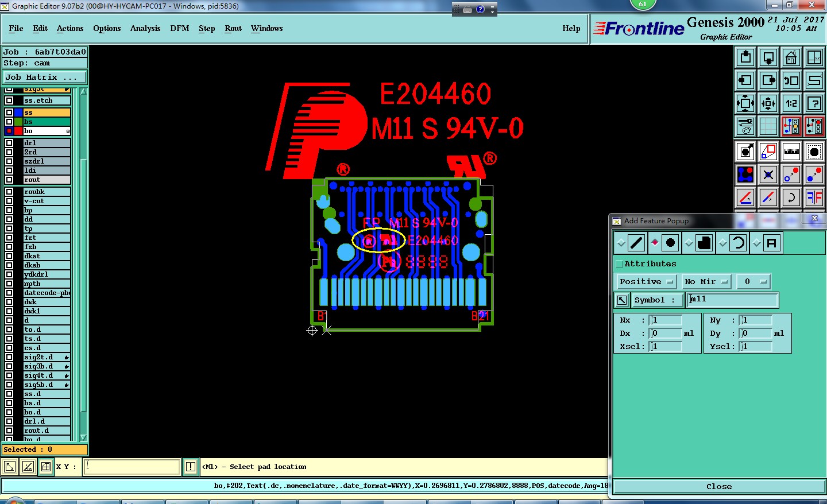The height and width of the screenshot is (504, 827).
Task: Click the X Y coordinate input field
Action: pos(132,467)
